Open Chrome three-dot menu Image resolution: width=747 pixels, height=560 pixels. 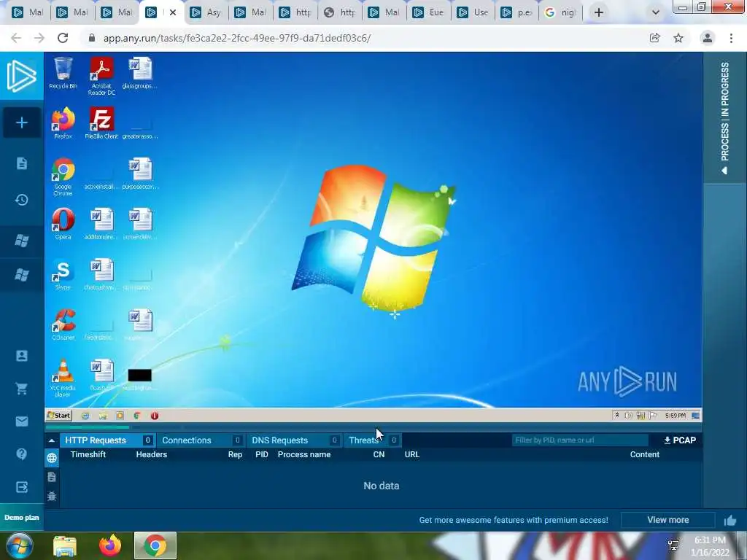[731, 38]
